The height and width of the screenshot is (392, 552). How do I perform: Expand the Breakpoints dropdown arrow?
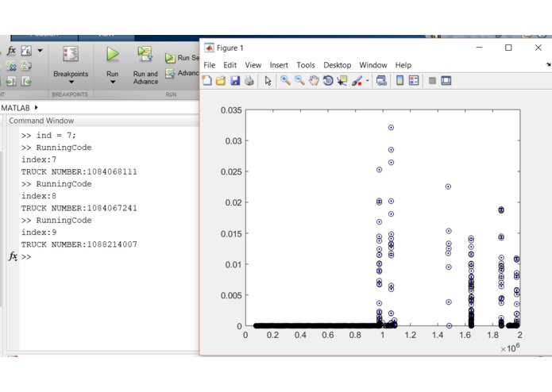(71, 82)
